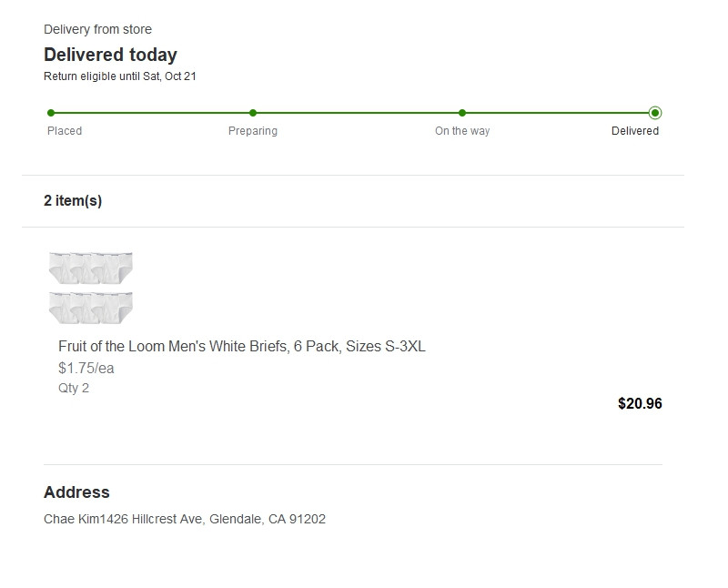Click the Placed step dot

(x=51, y=113)
